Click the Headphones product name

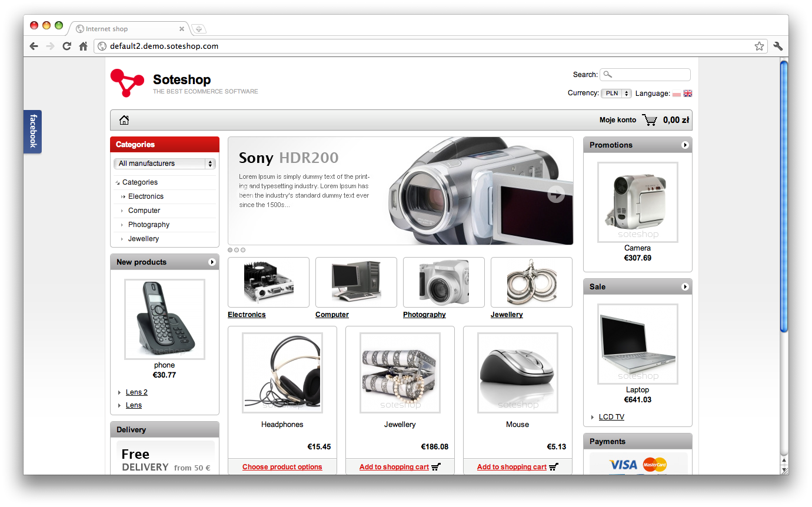pos(282,425)
